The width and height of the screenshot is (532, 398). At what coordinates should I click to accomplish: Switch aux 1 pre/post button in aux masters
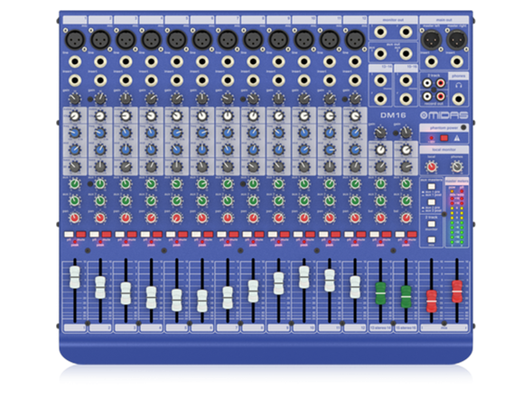[431, 187]
